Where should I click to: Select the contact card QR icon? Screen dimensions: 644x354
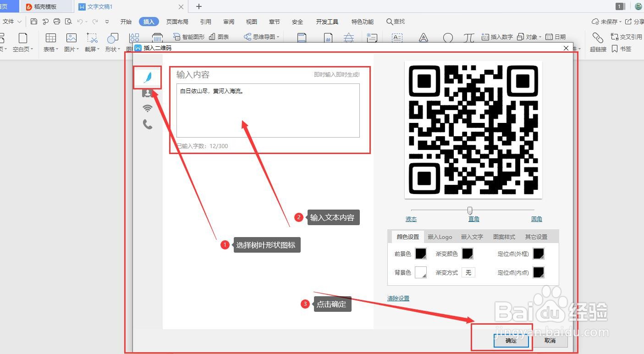(x=148, y=93)
